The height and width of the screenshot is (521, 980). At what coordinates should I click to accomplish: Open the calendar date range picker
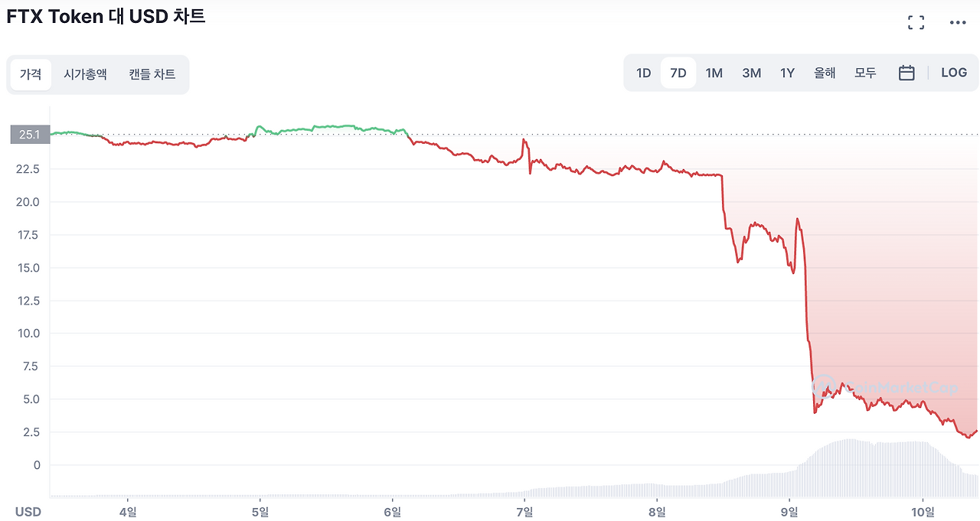906,73
